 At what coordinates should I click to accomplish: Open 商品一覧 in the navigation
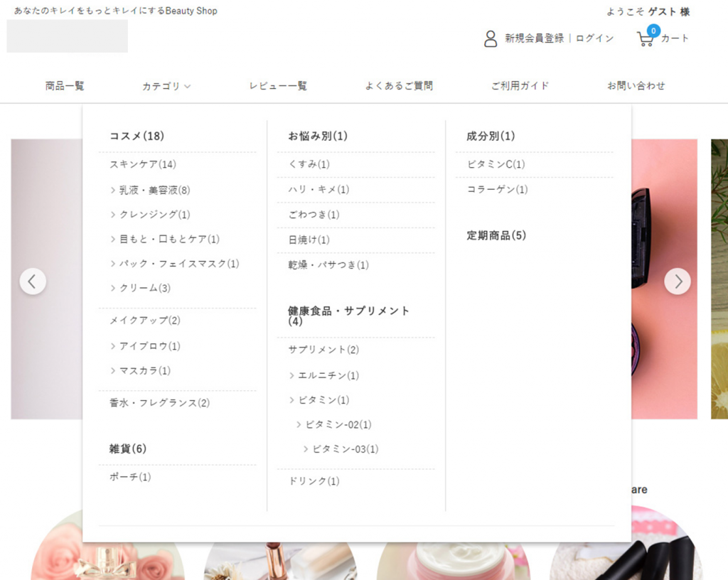pyautogui.click(x=65, y=86)
